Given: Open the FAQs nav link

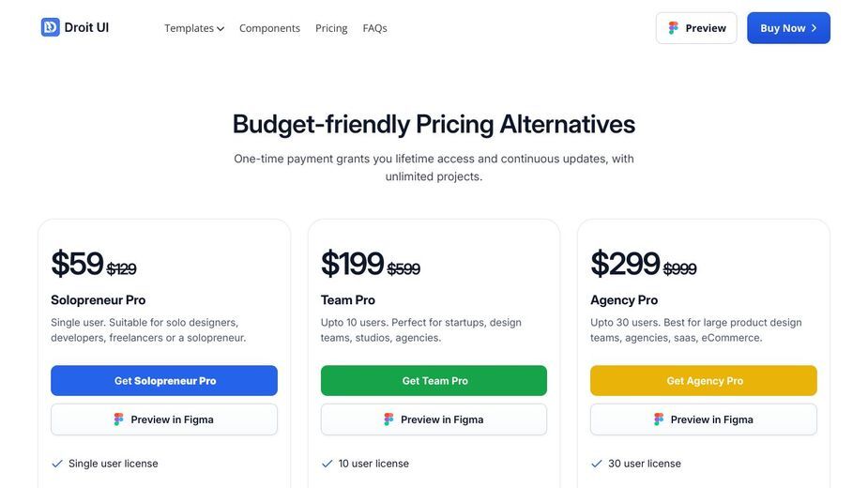Looking at the screenshot, I should pyautogui.click(x=374, y=28).
